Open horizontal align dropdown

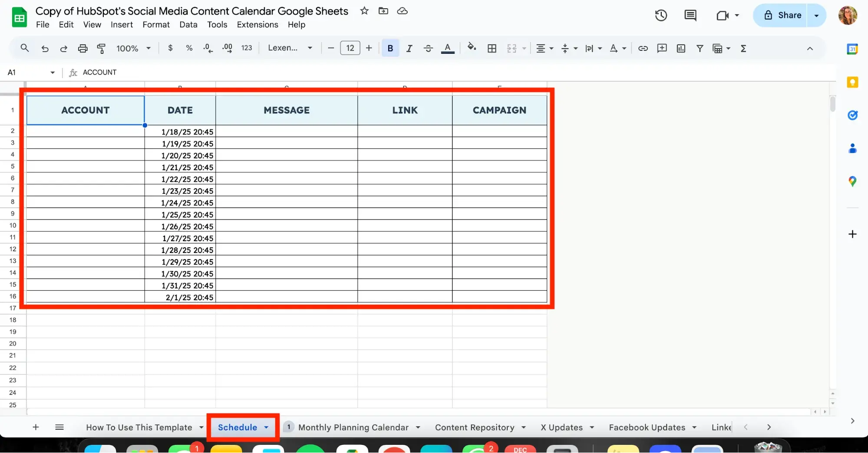(544, 49)
